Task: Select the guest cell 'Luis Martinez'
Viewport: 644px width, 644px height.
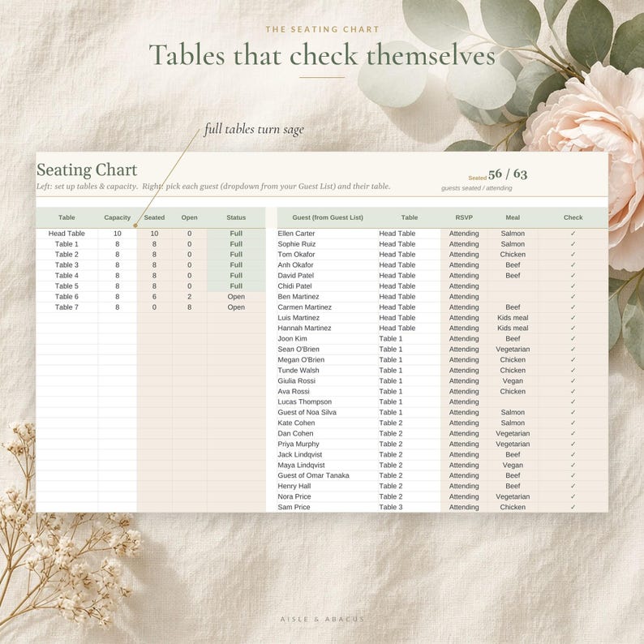Action: [328, 318]
